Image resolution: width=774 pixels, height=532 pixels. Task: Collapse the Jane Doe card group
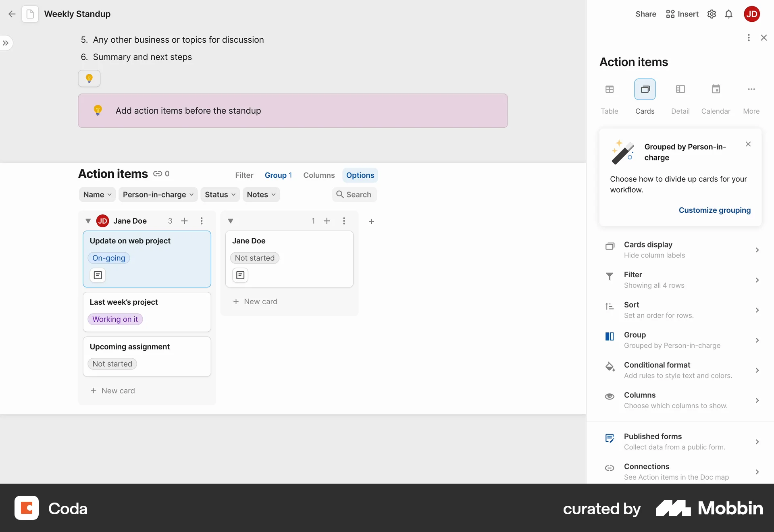click(x=87, y=221)
